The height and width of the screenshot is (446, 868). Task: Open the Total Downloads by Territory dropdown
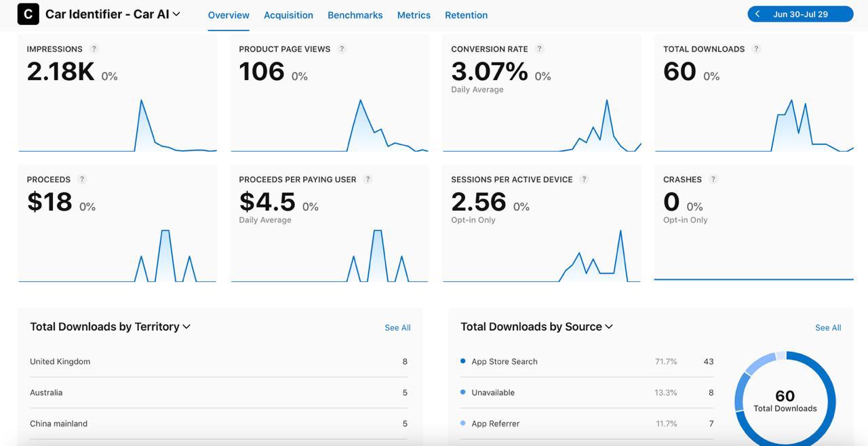(x=186, y=326)
